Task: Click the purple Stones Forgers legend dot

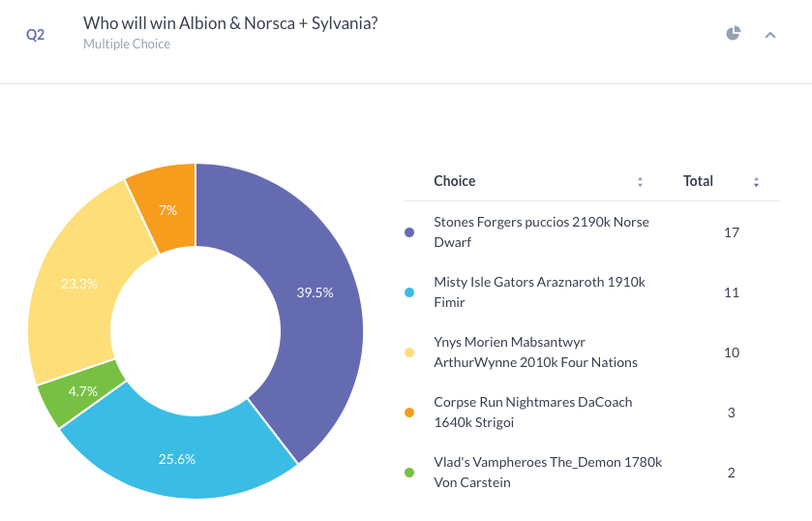Action: click(x=409, y=232)
